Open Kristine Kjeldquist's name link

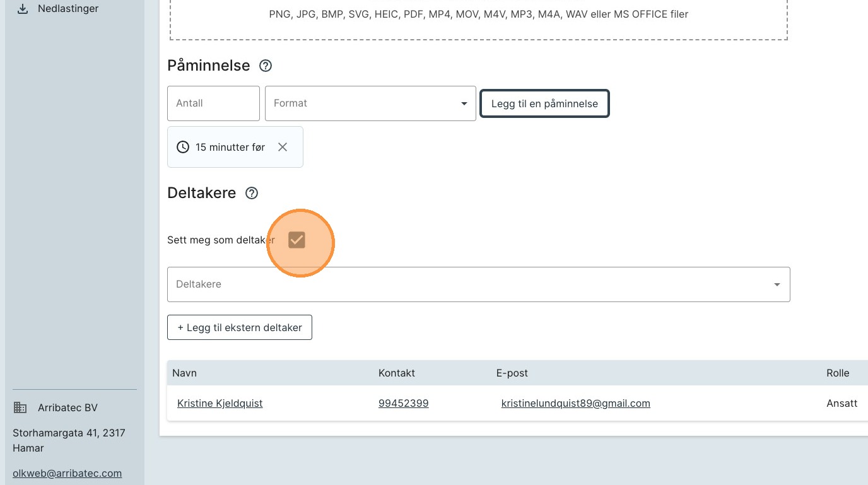220,403
